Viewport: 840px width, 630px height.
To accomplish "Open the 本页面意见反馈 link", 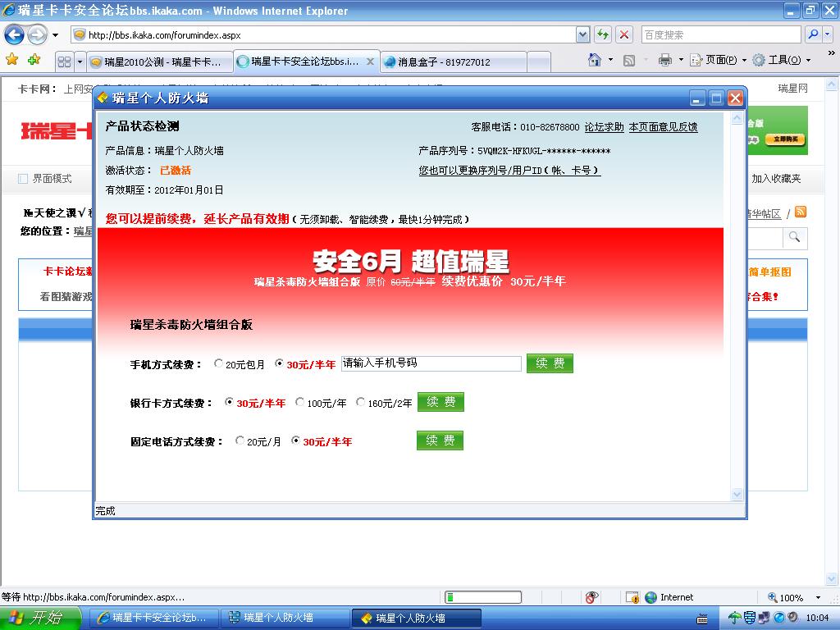I will [x=663, y=127].
